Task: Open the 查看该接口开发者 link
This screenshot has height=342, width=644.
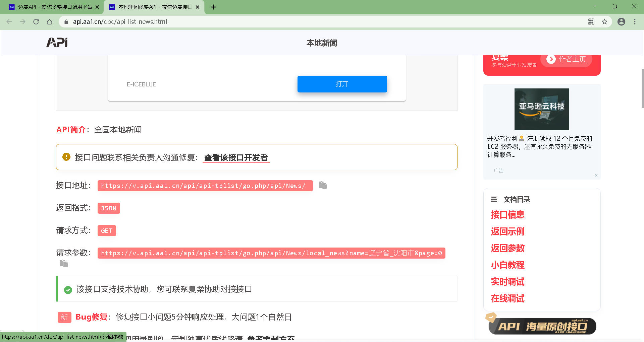Action: point(236,157)
